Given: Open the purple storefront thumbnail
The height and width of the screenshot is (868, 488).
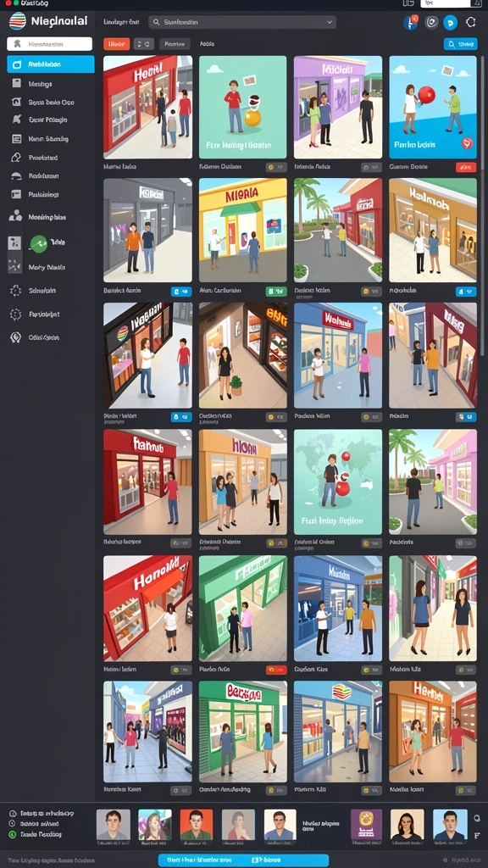Looking at the screenshot, I should coord(337,108).
